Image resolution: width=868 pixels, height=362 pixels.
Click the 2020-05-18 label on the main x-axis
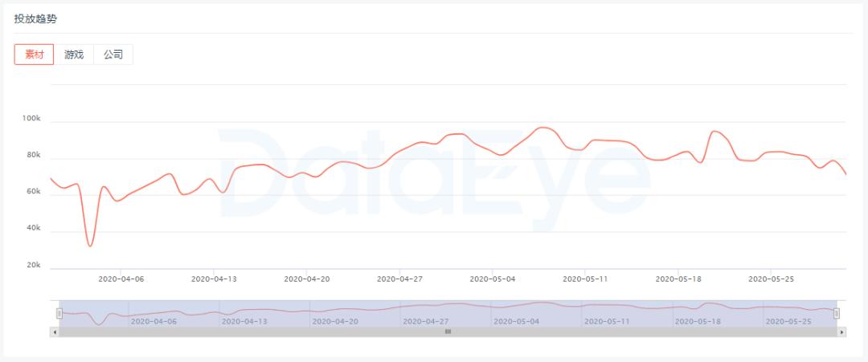tap(678, 279)
